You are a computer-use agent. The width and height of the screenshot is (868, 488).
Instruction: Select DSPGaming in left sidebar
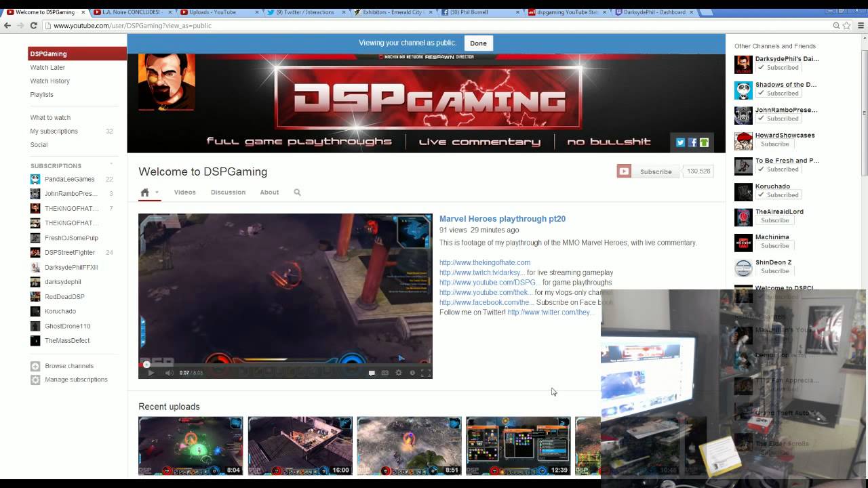tap(77, 54)
